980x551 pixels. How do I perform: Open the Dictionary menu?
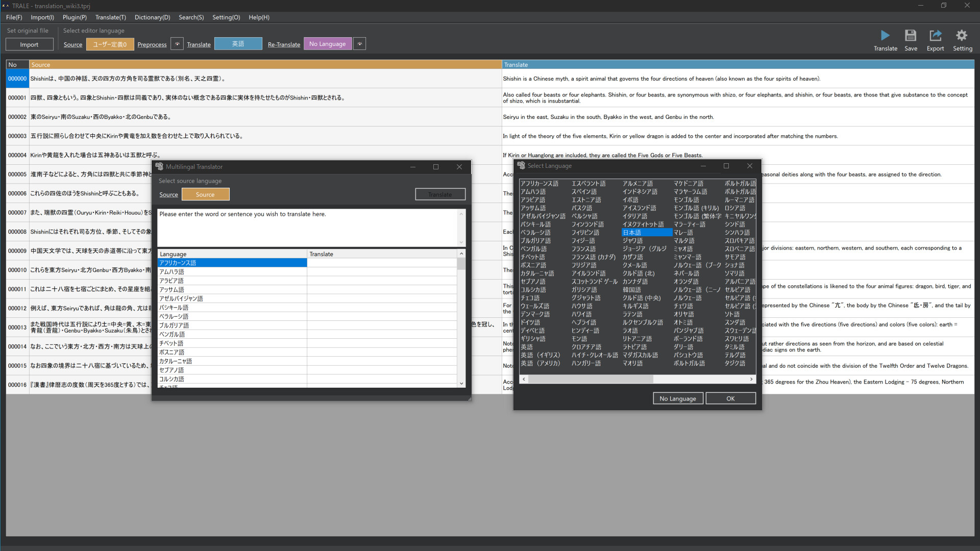[x=152, y=17]
